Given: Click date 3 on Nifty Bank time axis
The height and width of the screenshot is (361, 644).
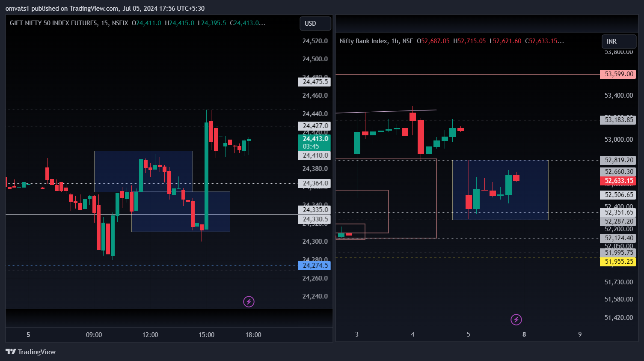Looking at the screenshot, I should (357, 334).
